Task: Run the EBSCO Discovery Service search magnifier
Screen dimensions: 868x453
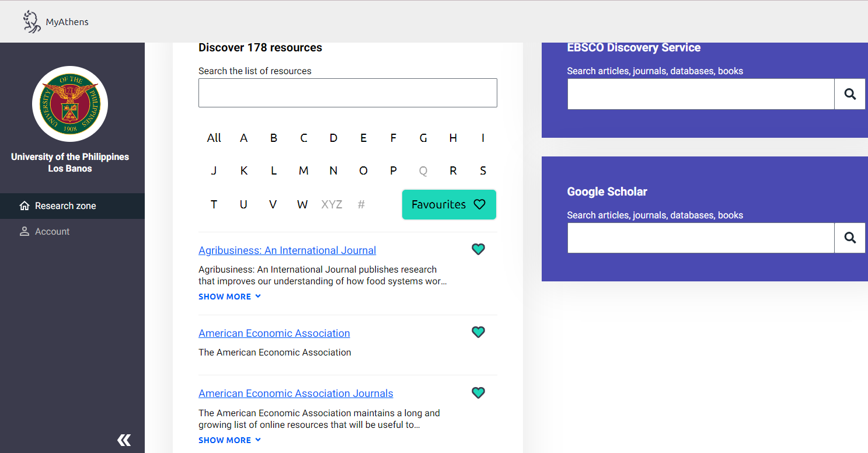Action: 849,93
